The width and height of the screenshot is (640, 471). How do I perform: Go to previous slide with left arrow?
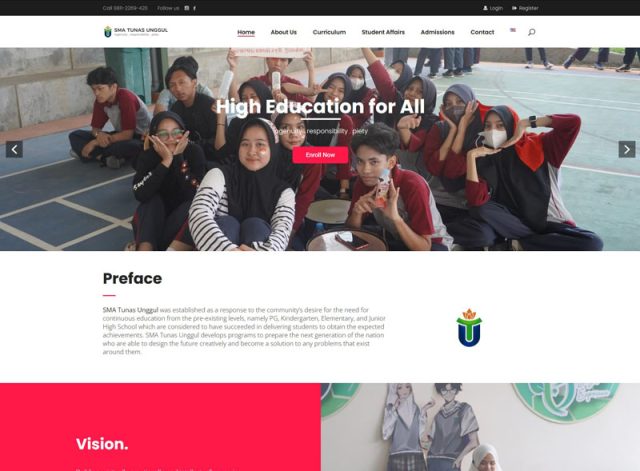click(x=14, y=149)
